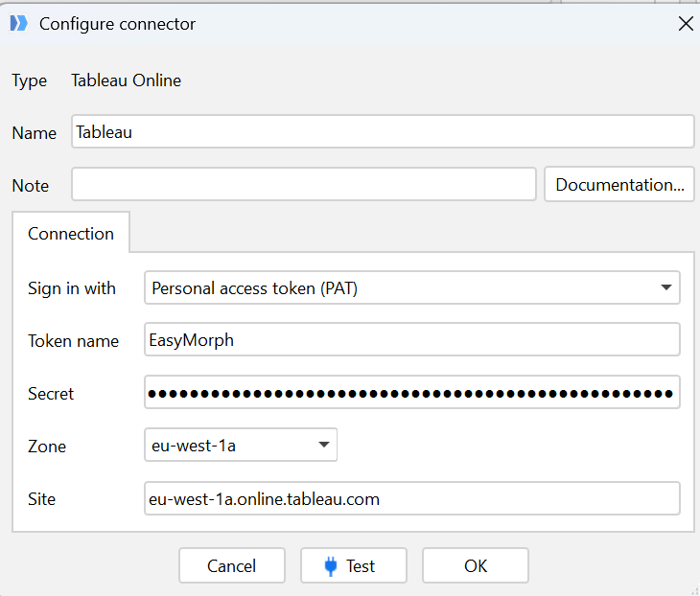The image size is (700, 596).
Task: Click the Test connection button
Action: [x=354, y=565]
